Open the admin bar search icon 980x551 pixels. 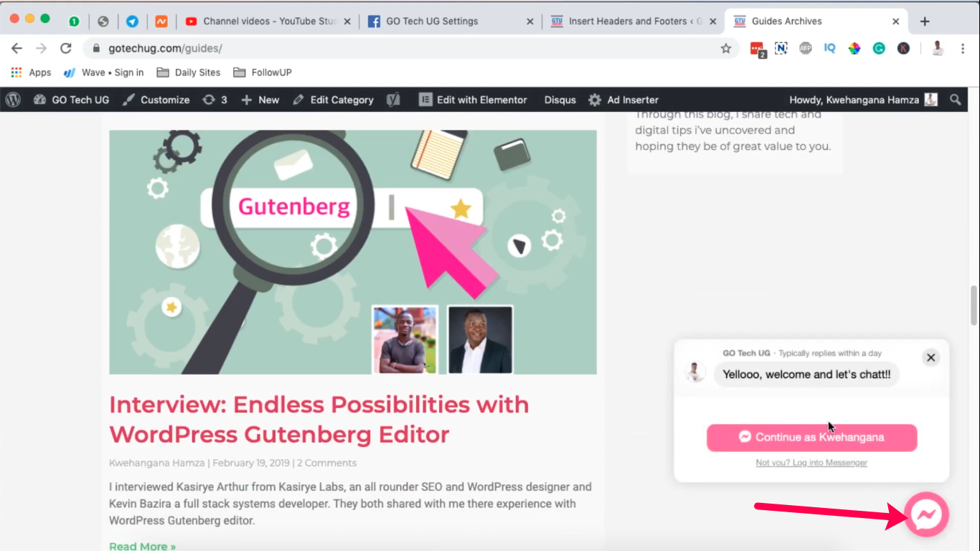(956, 100)
